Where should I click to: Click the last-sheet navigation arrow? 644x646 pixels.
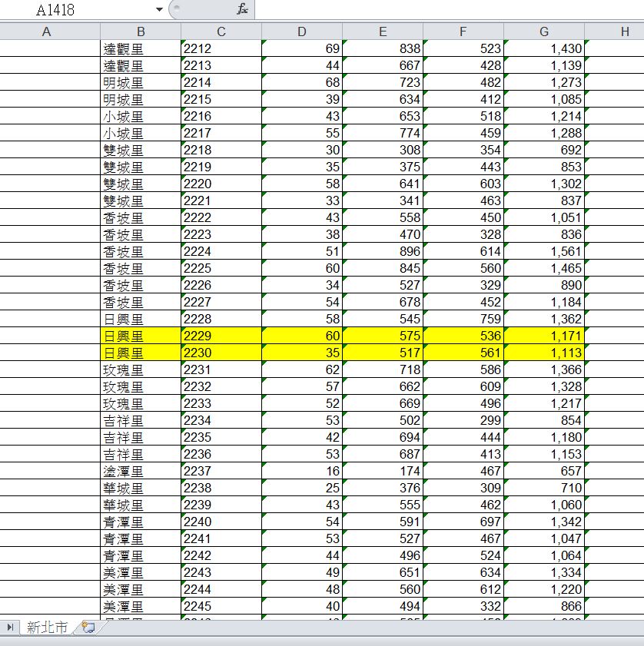[x=11, y=628]
